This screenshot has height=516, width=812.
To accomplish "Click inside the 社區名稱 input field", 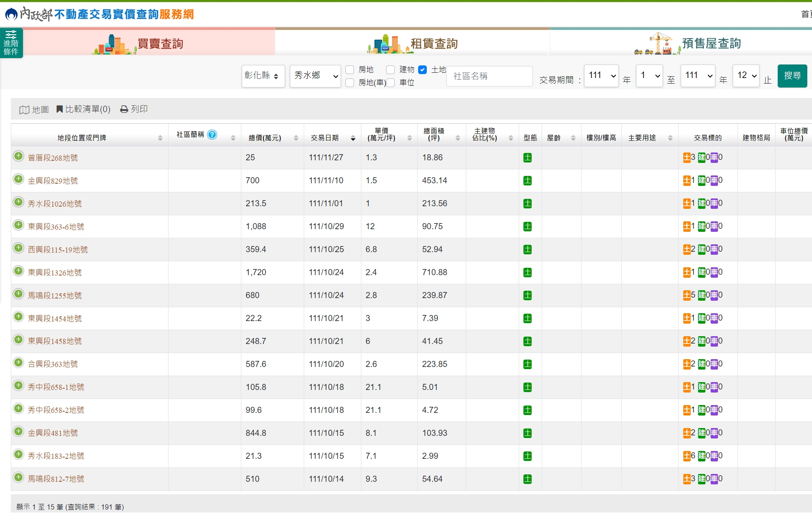I will (x=489, y=76).
